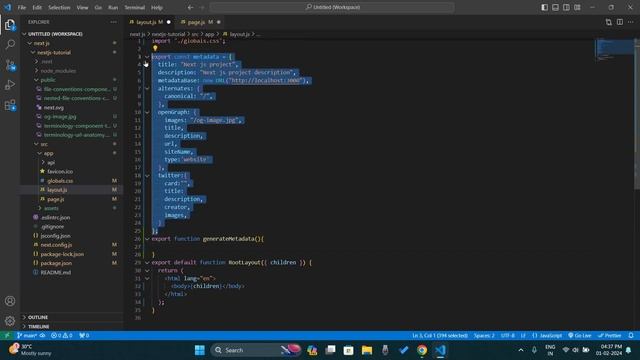Open editor more actions ellipsis
This screenshot has width=640, height=360.
pyautogui.click(x=631, y=22)
